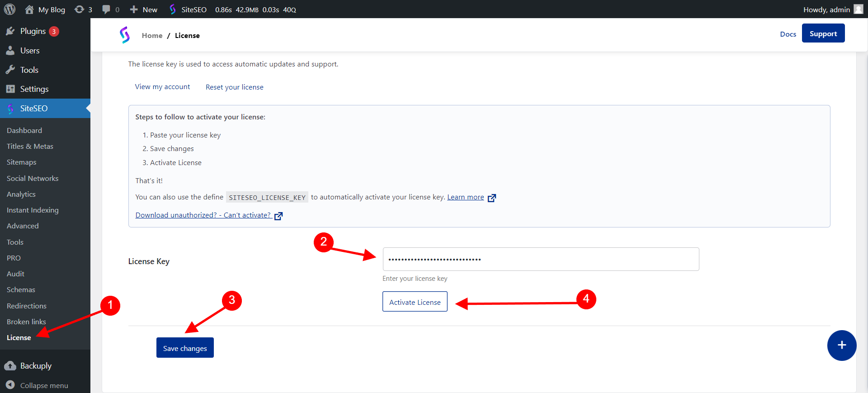Open the Sitemaps submenu item
This screenshot has width=868, height=393.
22,162
